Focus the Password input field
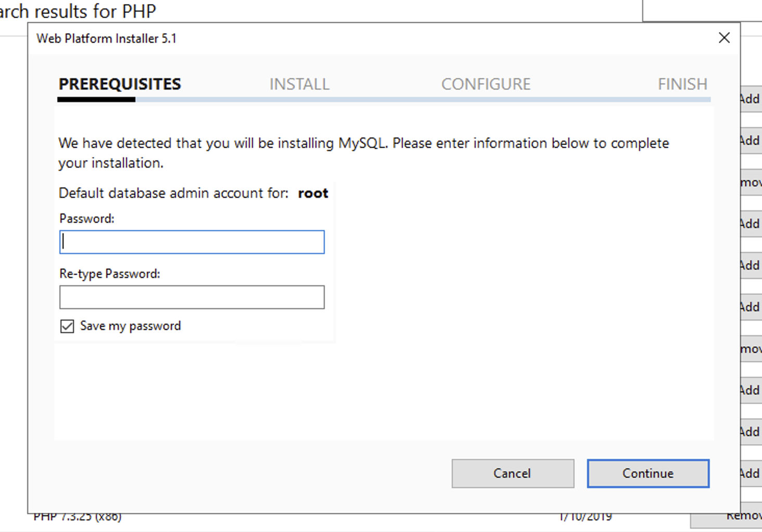The image size is (762, 532). tap(192, 242)
